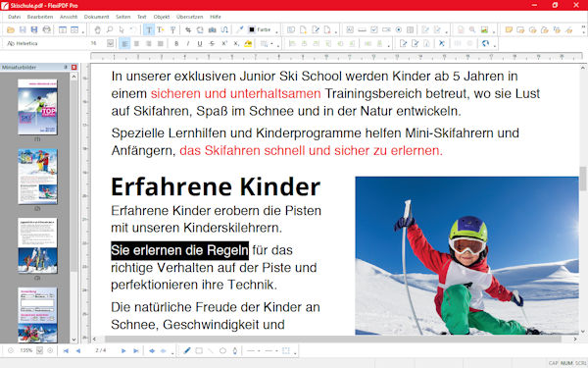This screenshot has height=368, width=588.
Task: Insert an image with picture icon
Action: [x=484, y=29]
